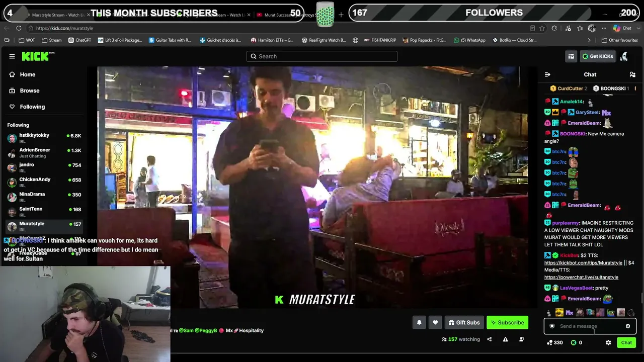This screenshot has width=644, height=362.
Task: Open the chat users list icon
Action: tap(632, 74)
